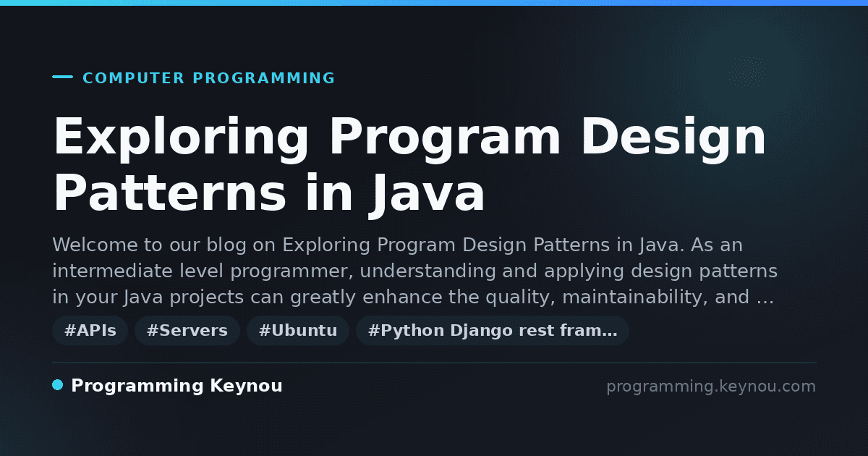Click the Programming Keynou author name
868x456 pixels.
(176, 386)
